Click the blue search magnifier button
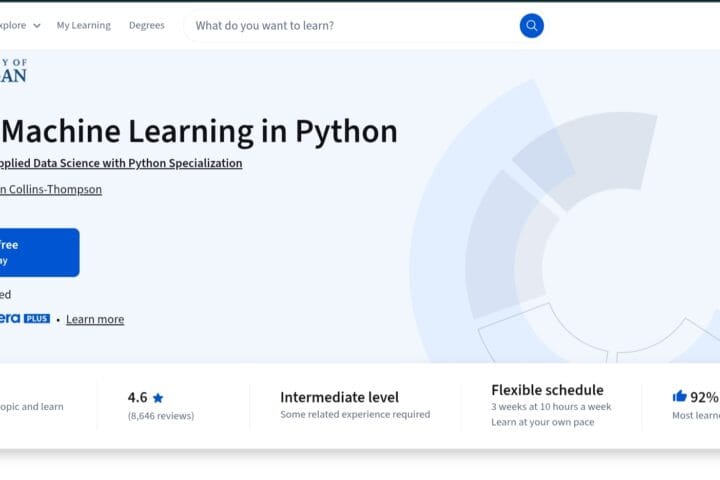Viewport: 720px width, 480px height. pos(531,26)
